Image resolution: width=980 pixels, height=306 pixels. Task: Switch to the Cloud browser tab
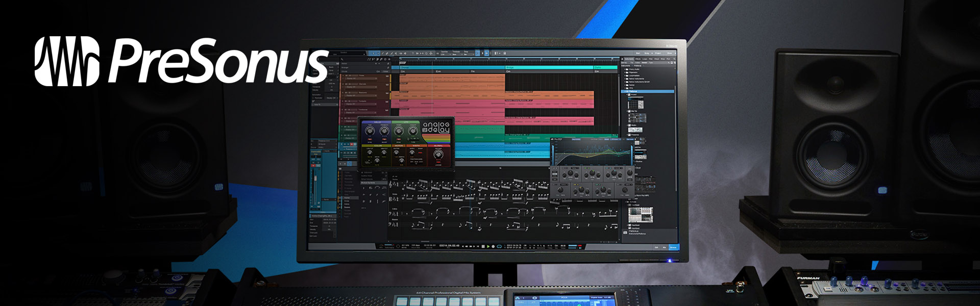point(657,59)
